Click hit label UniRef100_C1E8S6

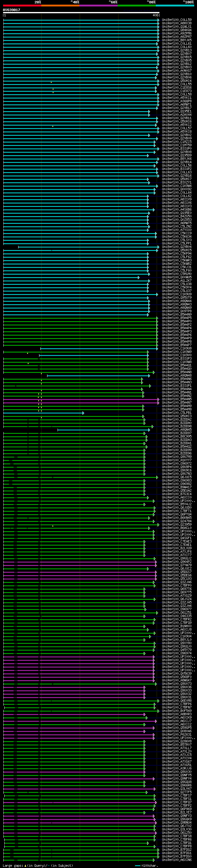(x=177, y=88)
